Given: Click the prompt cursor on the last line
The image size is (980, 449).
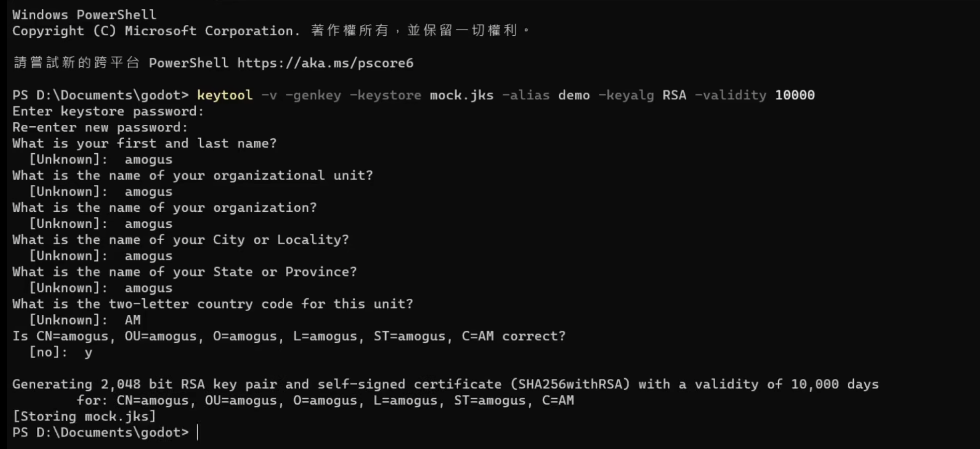Looking at the screenshot, I should (197, 433).
